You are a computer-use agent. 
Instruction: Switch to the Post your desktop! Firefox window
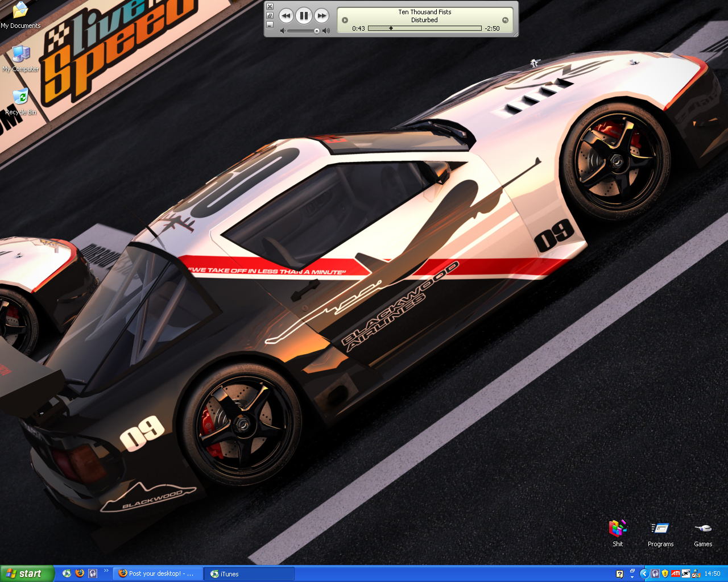coord(158,573)
